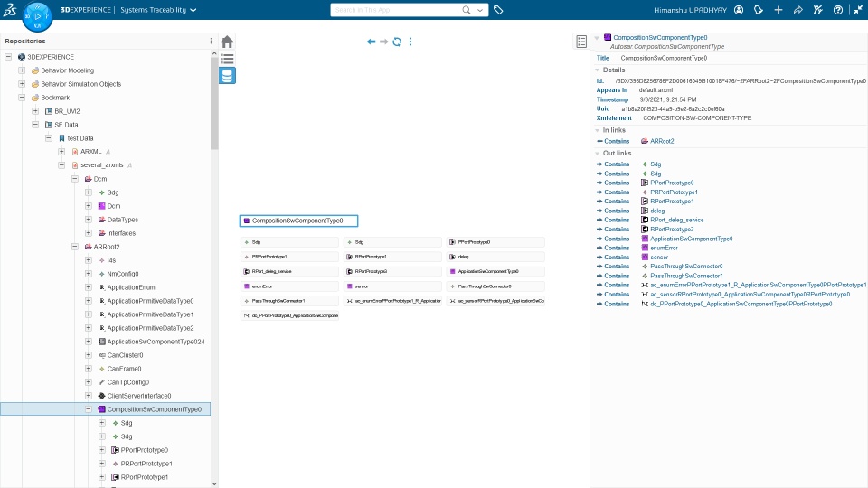Refresh the traceability view
The width and height of the screenshot is (868, 488).
pos(397,42)
